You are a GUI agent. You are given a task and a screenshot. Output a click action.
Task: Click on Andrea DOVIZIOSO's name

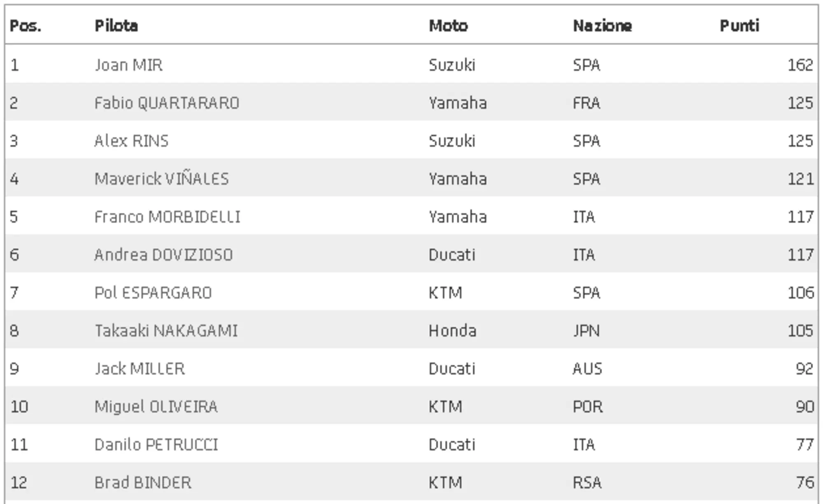163,255
